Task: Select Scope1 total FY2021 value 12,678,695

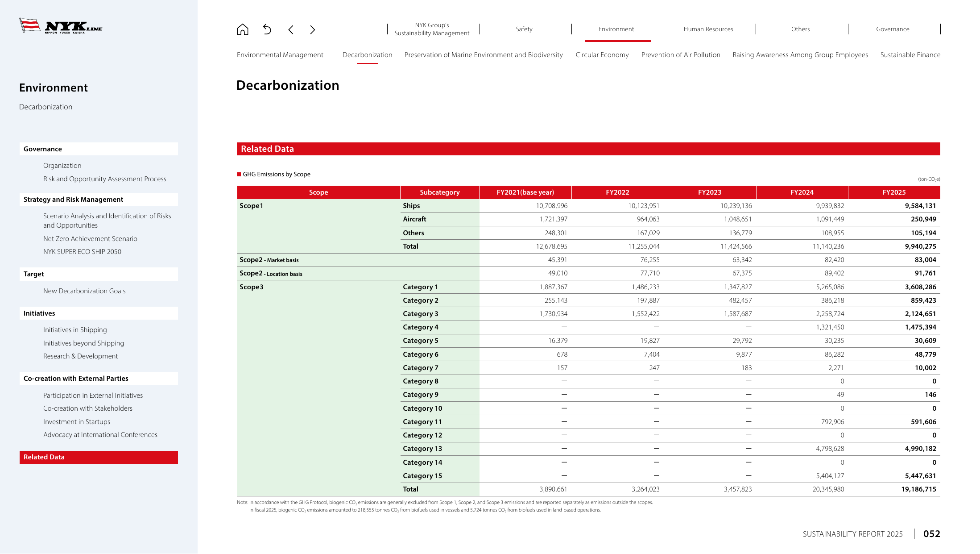Action: [x=551, y=246]
